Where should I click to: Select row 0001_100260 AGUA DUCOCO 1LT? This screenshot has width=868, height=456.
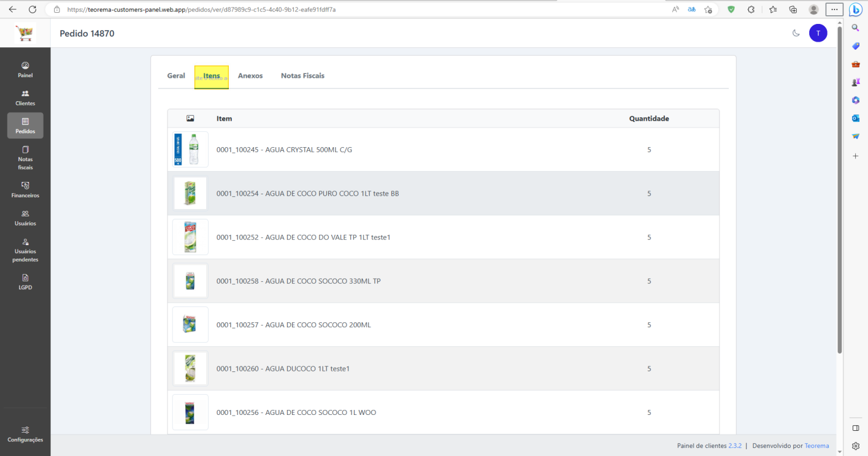click(443, 369)
